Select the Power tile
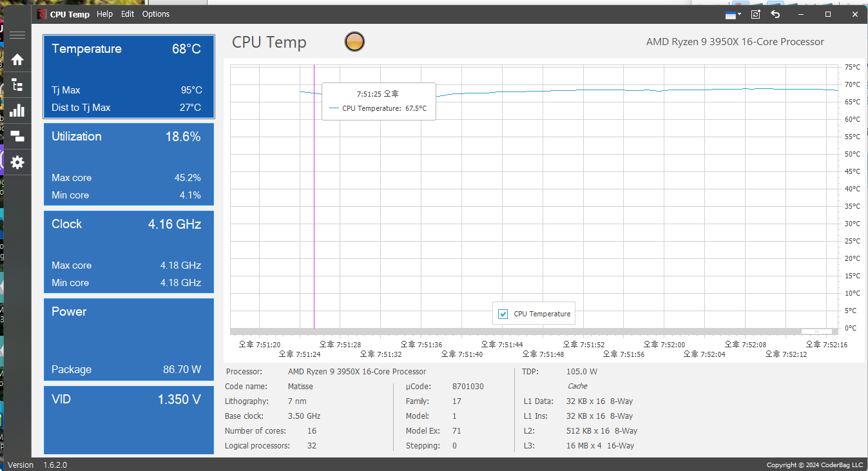Viewport: 868px width, 471px height. [x=129, y=340]
